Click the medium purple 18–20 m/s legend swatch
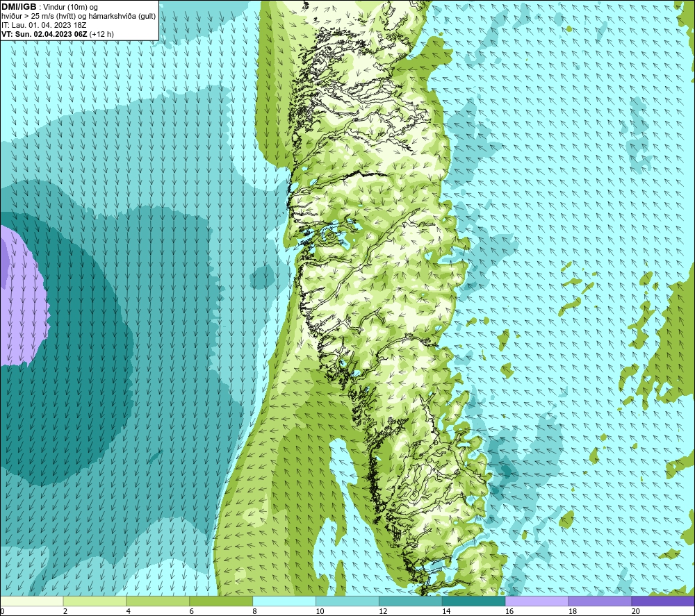 pos(600,601)
